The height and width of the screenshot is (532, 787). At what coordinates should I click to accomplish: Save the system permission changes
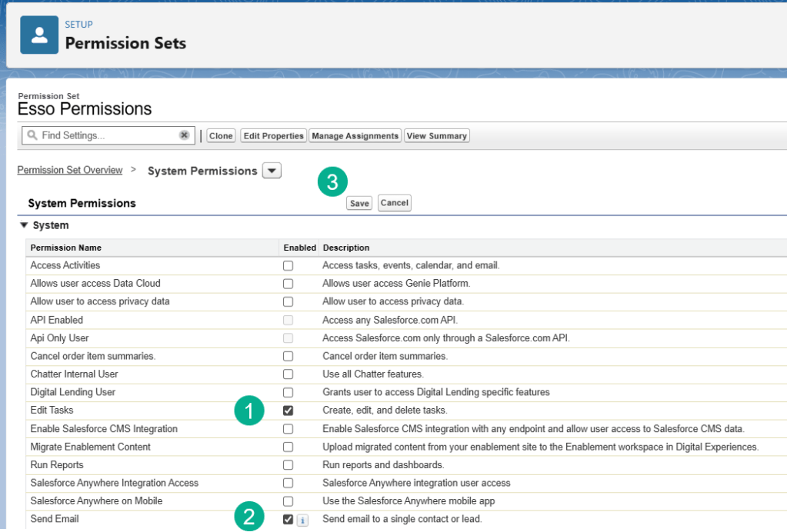coord(359,204)
